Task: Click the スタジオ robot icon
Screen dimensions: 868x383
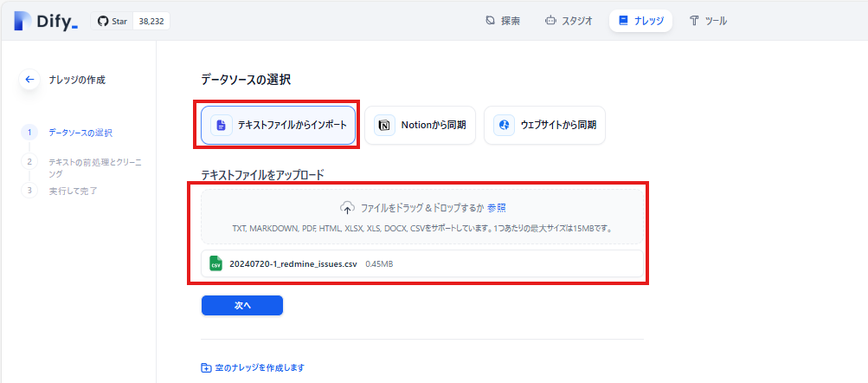Action: coord(550,21)
